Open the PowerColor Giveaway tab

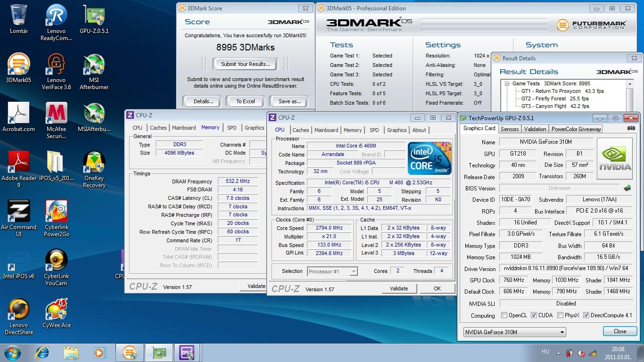(x=576, y=129)
